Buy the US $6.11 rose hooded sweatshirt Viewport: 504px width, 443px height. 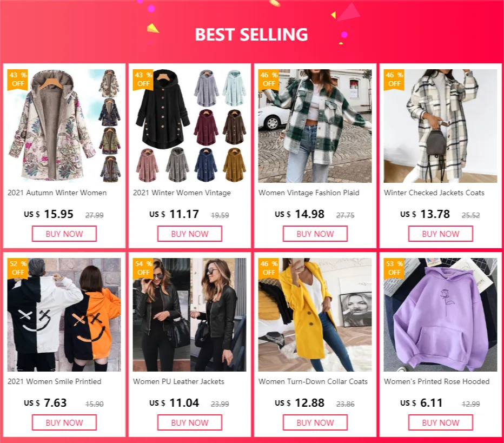[440, 422]
